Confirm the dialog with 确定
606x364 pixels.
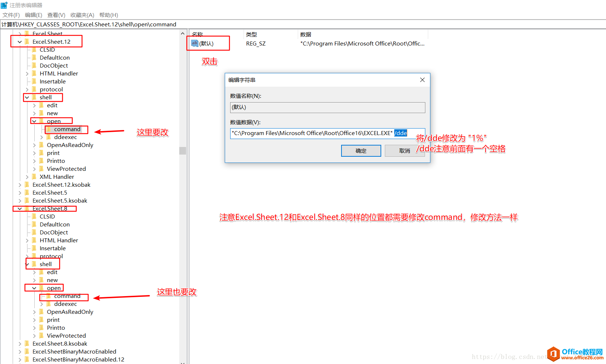[x=361, y=151]
